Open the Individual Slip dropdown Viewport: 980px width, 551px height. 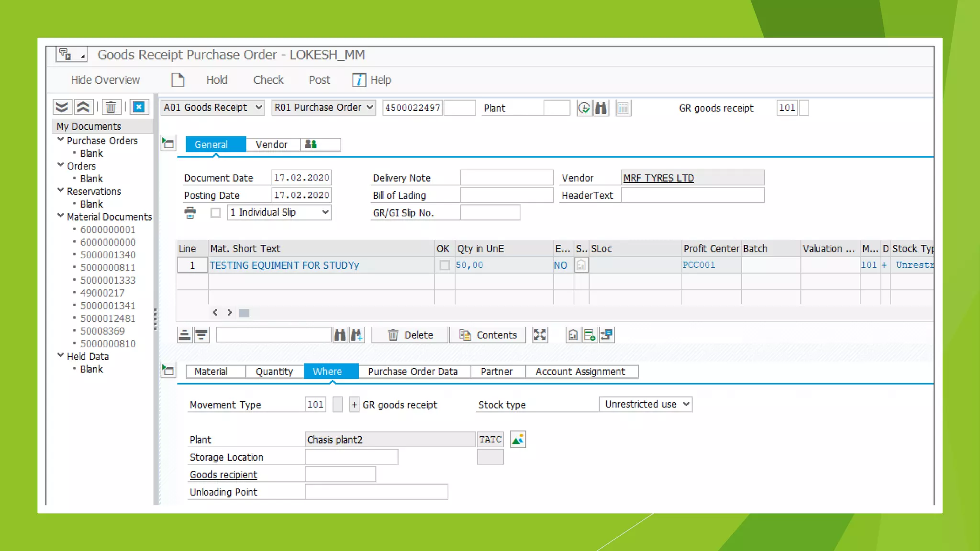pyautogui.click(x=325, y=212)
